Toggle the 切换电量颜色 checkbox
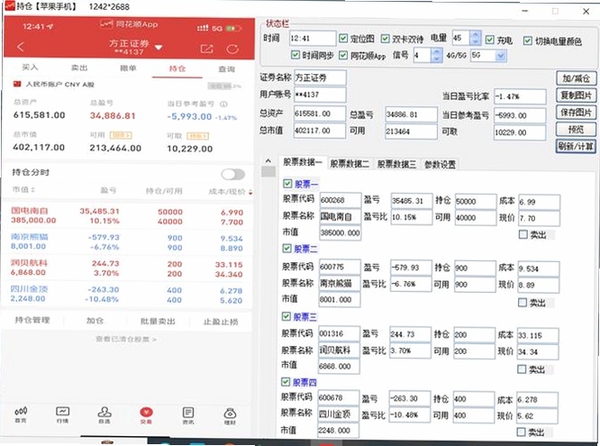Viewport: 600px width, 446px height. click(x=528, y=40)
